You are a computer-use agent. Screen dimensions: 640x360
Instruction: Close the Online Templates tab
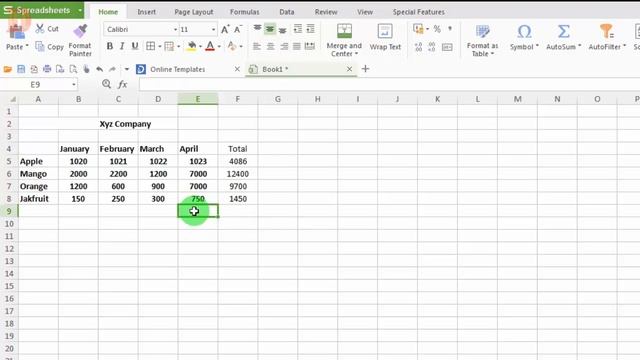(x=237, y=69)
